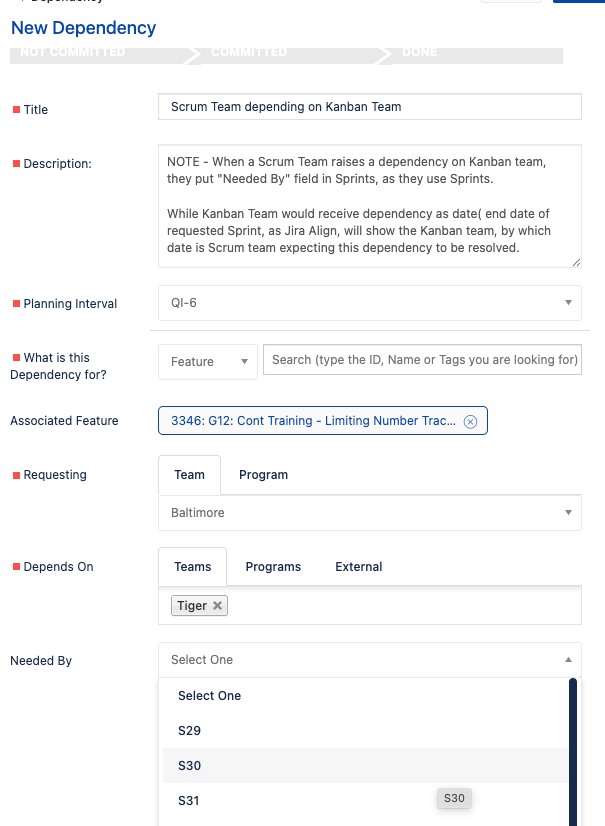The width and height of the screenshot is (605, 826).
Task: Choose Select One in the Needed By list
Action: (x=209, y=695)
